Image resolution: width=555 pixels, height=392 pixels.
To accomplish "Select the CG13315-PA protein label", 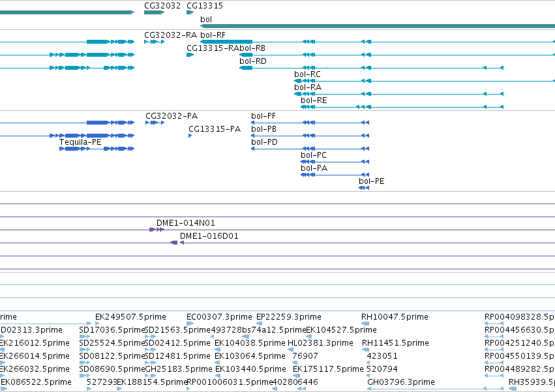I will point(215,129).
